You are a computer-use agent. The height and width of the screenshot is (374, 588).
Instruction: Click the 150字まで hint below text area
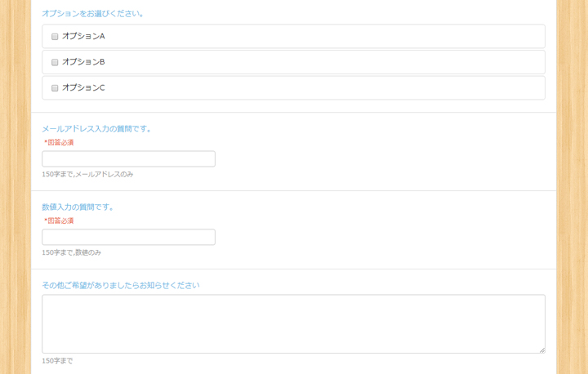[x=57, y=361]
